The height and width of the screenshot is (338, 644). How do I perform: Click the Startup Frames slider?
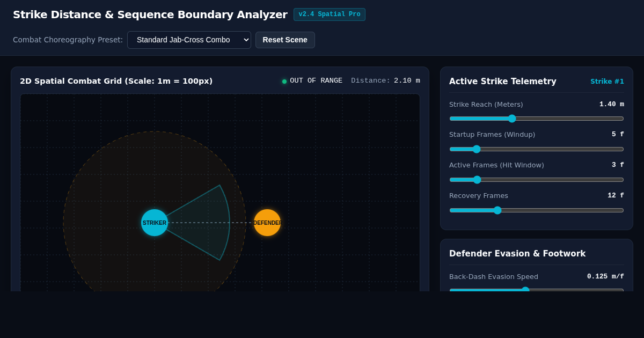click(537, 149)
